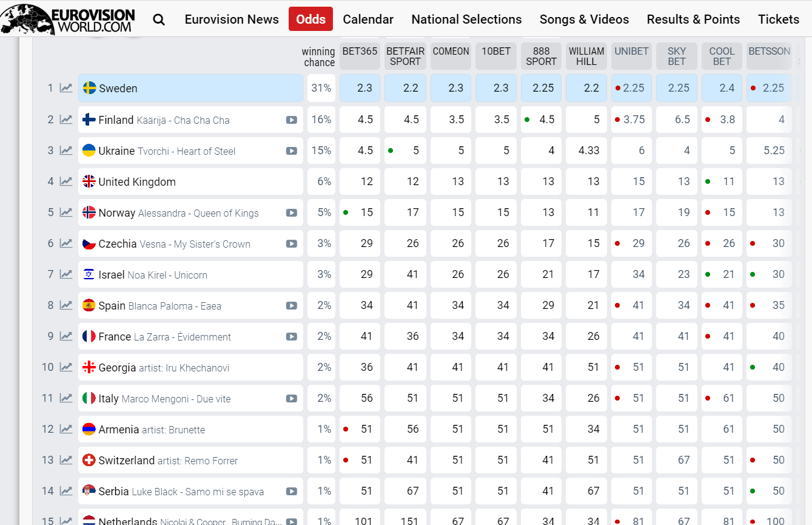Click the video icon beside Norway's entry

coord(292,213)
